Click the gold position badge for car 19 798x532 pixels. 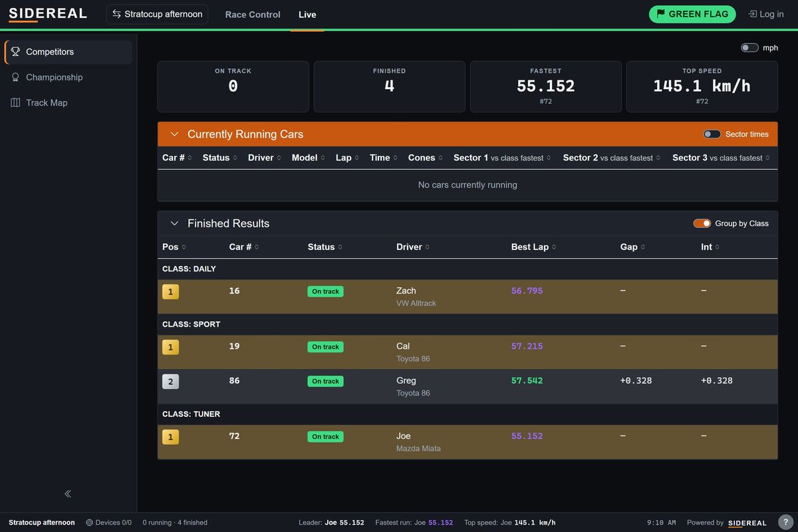point(170,347)
